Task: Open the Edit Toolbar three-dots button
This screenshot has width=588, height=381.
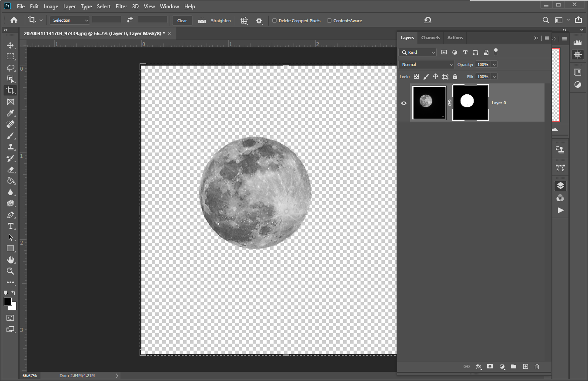Action: pos(10,282)
